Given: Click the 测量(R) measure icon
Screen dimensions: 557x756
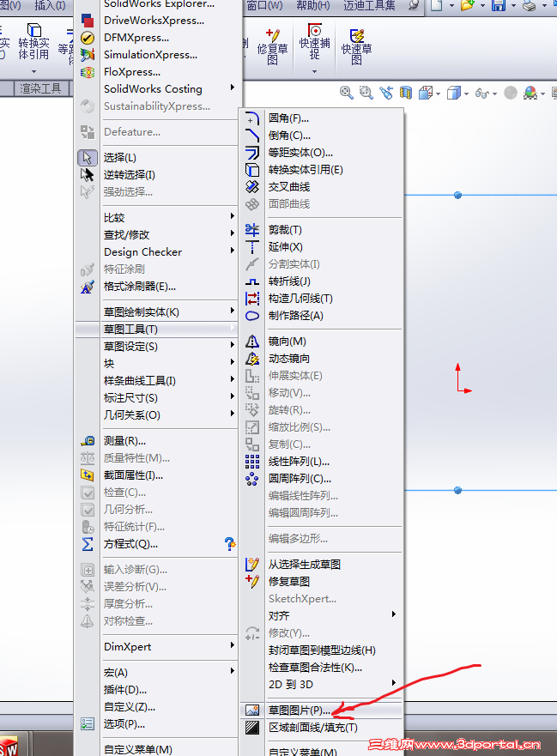Looking at the screenshot, I should click(88, 441).
